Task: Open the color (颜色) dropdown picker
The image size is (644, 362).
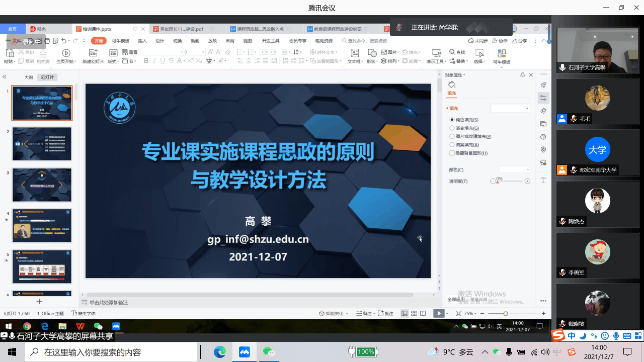Action: [x=514, y=170]
